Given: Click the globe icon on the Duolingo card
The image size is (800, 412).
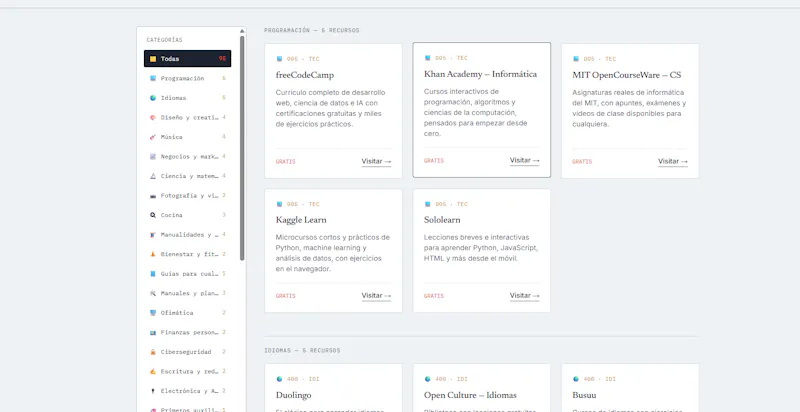Looking at the screenshot, I should tap(279, 379).
